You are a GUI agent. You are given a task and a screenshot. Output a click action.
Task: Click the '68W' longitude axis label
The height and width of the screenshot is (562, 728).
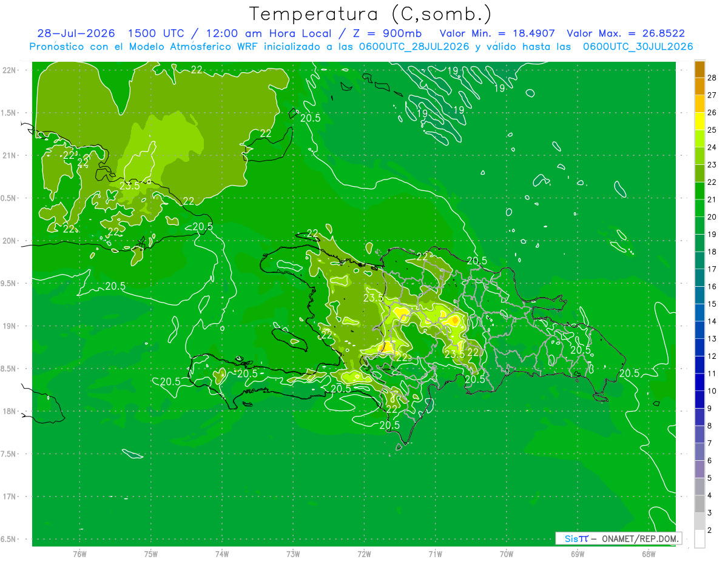[648, 554]
